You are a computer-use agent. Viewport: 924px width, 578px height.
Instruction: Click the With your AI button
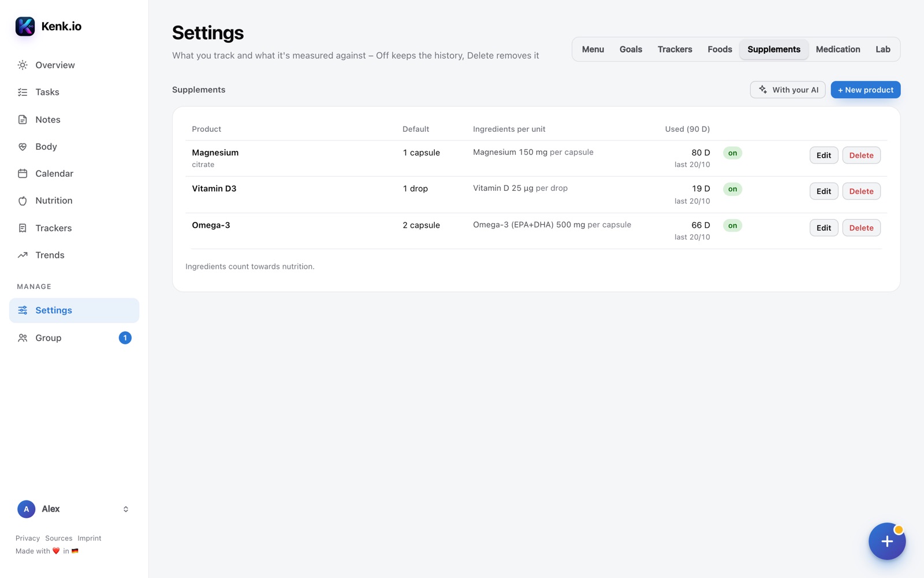788,90
